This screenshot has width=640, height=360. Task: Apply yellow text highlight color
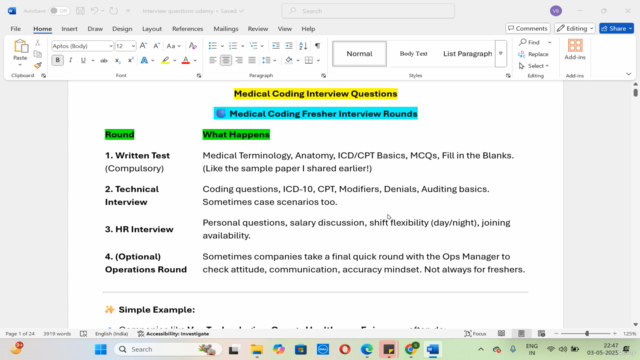click(x=165, y=60)
